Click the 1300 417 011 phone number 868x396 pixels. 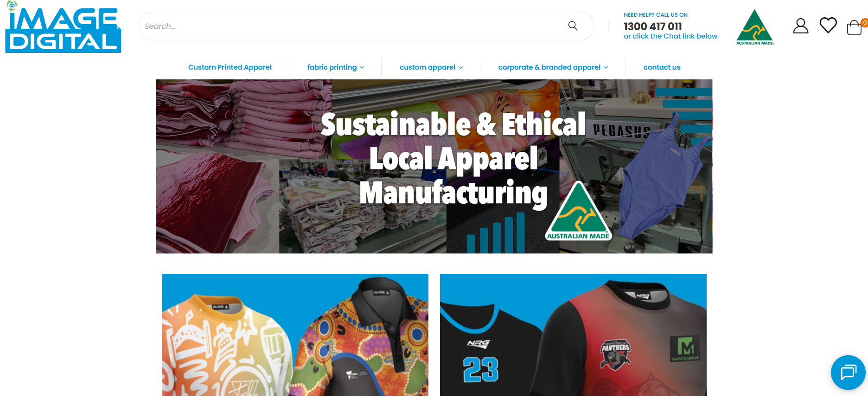652,26
